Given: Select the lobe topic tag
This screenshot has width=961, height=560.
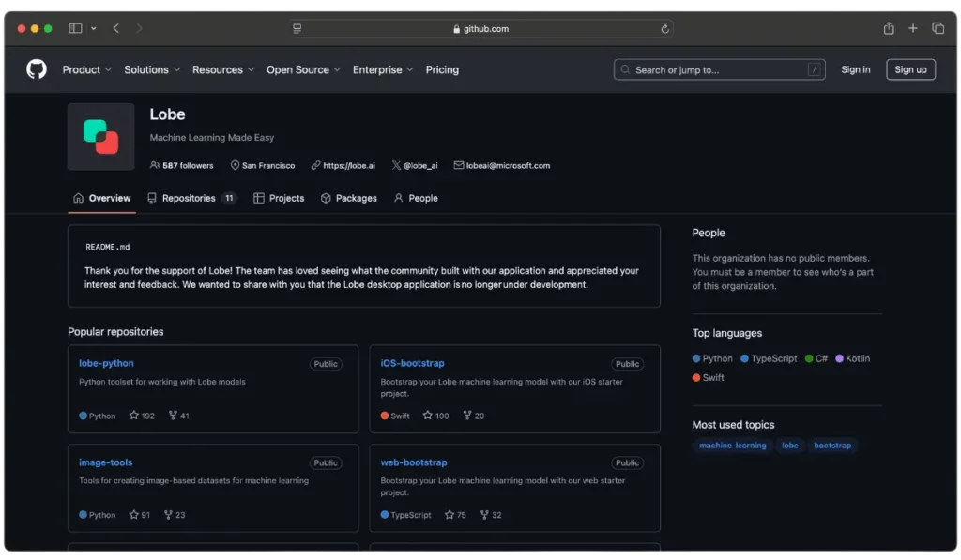Looking at the screenshot, I should coord(790,446).
